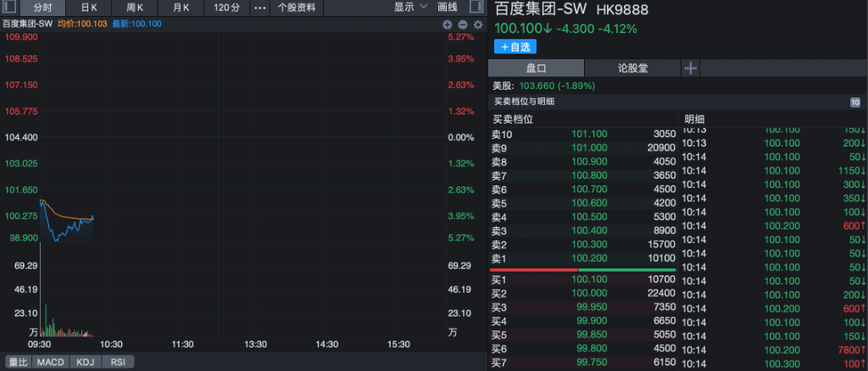This screenshot has width=868, height=371.
Task: Click the 最新:100.100 label
Action: (136, 25)
